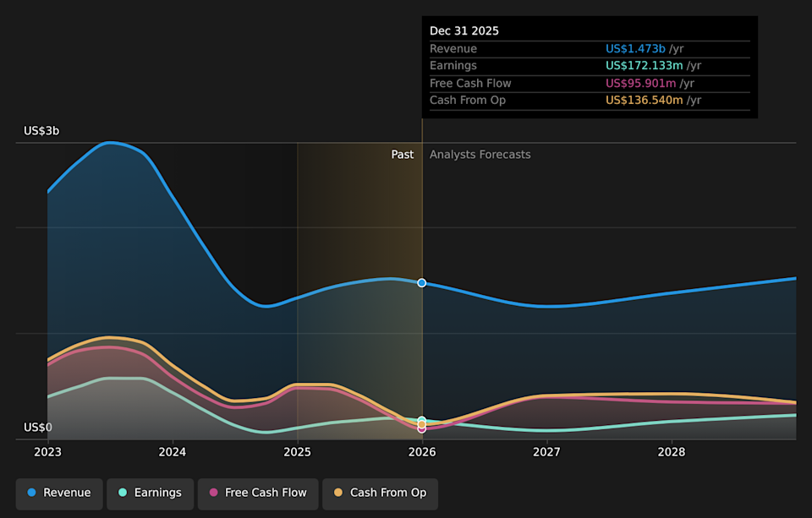
Task: Click the teal Earnings legend dot
Action: tap(123, 493)
